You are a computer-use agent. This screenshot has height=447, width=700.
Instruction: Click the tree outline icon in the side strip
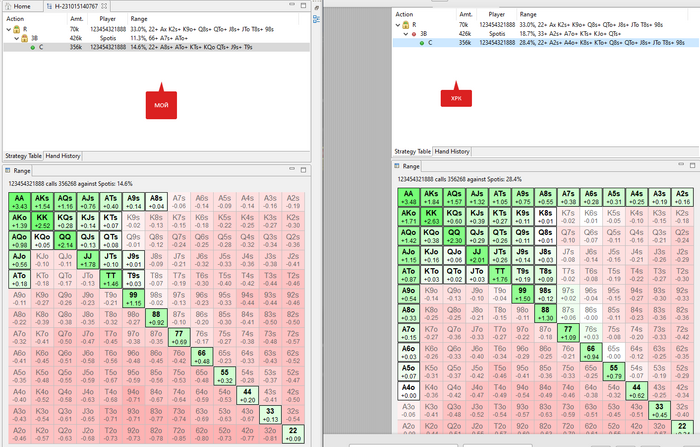pos(316,19)
